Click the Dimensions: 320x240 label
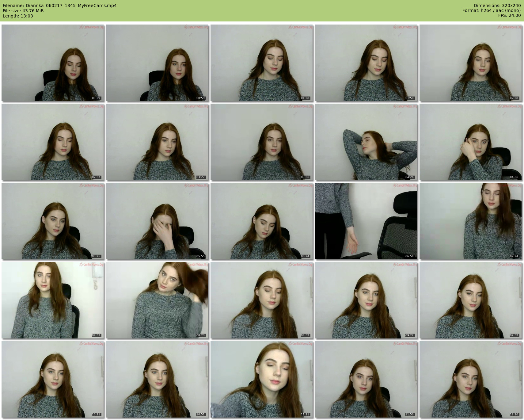 [497, 6]
